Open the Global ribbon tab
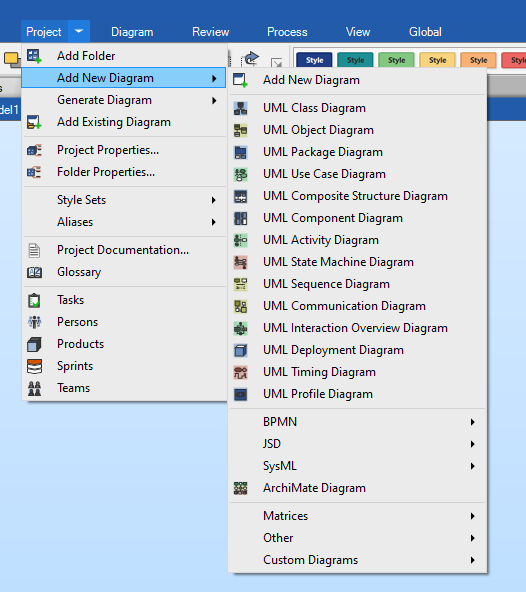Viewport: 526px width, 592px height. (x=425, y=32)
